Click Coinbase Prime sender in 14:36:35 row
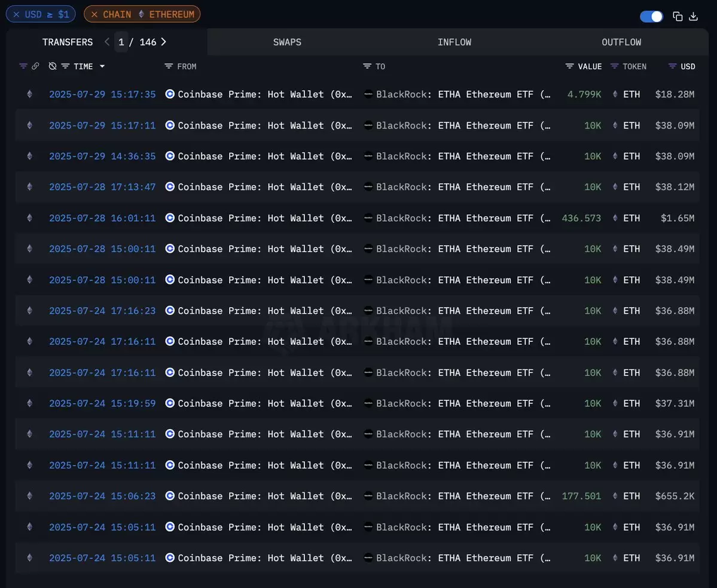Image resolution: width=717 pixels, height=588 pixels. point(265,156)
